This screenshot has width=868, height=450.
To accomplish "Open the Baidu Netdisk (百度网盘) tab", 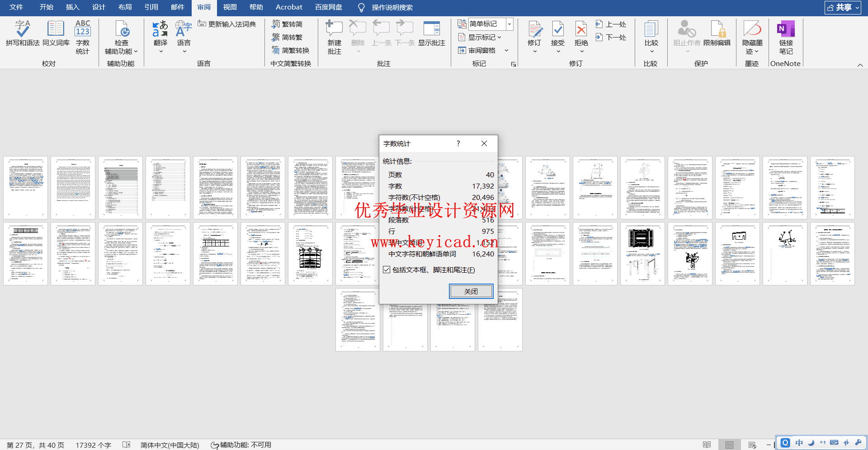I will point(329,7).
